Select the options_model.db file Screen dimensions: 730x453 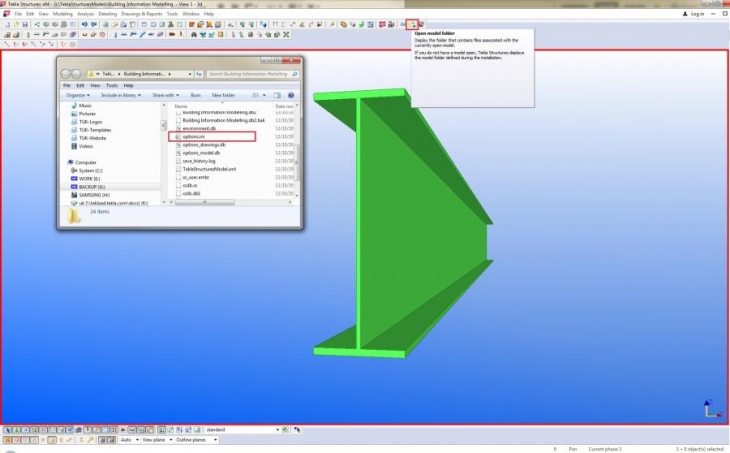[201, 153]
